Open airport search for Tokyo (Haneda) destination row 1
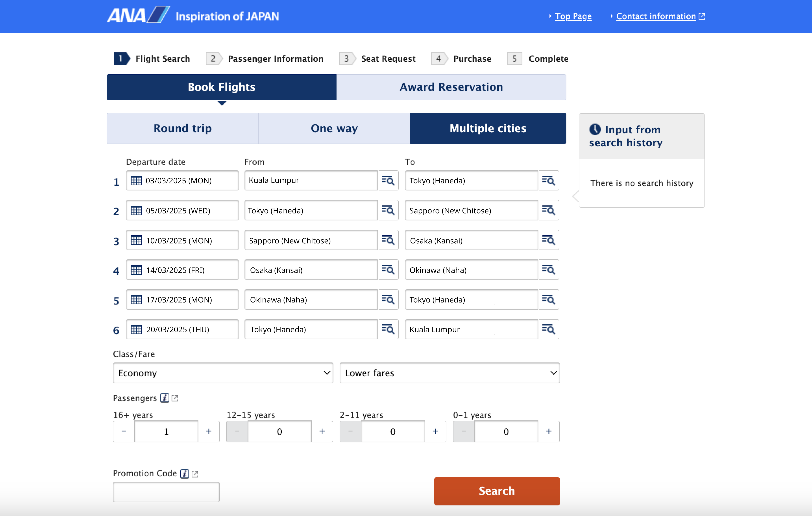The height and width of the screenshot is (516, 812). click(x=549, y=181)
